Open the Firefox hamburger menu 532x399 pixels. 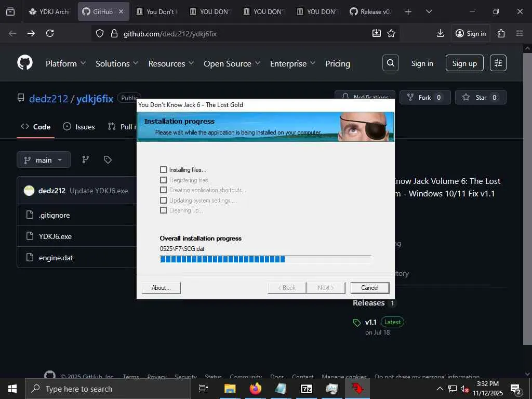pyautogui.click(x=520, y=33)
